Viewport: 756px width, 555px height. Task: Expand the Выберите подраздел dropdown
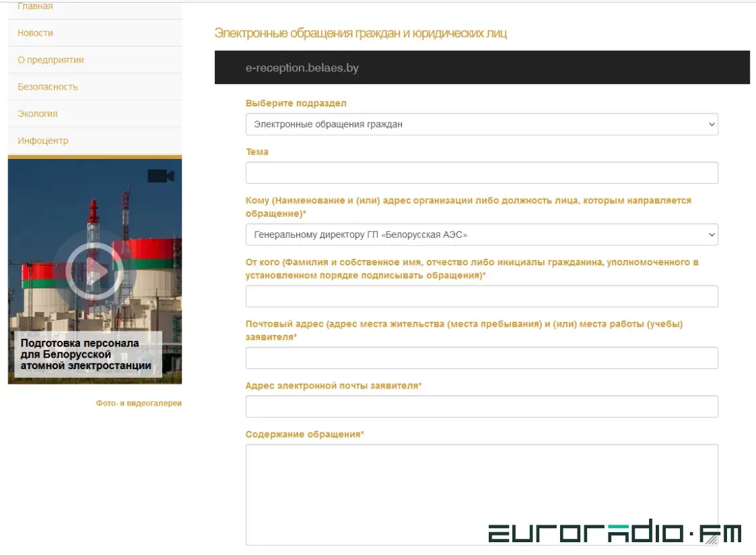pyautogui.click(x=481, y=125)
